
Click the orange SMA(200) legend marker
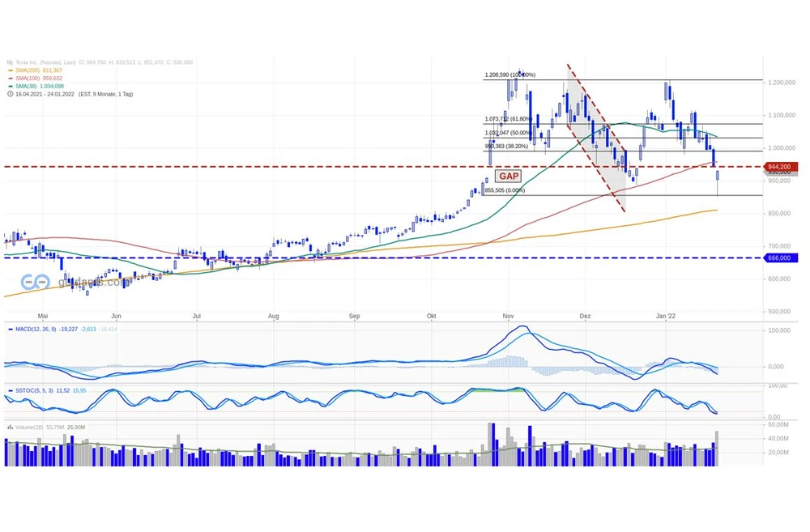10,70
